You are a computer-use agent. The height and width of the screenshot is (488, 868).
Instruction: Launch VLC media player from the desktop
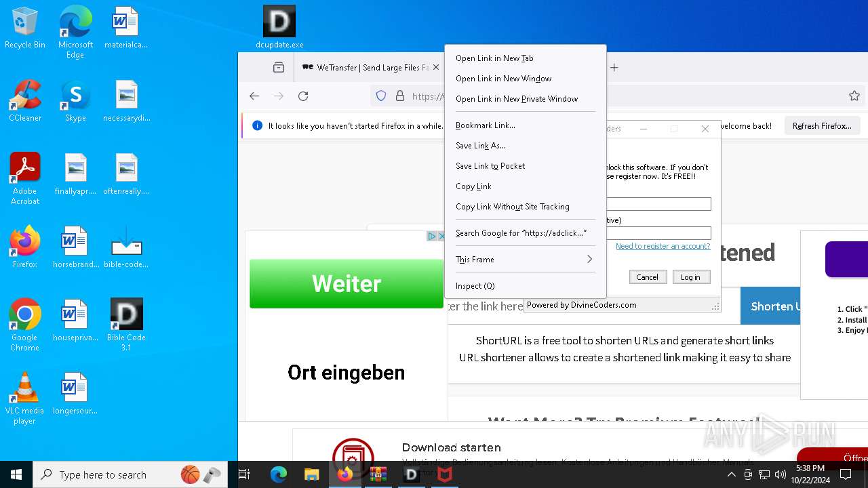coord(25,399)
